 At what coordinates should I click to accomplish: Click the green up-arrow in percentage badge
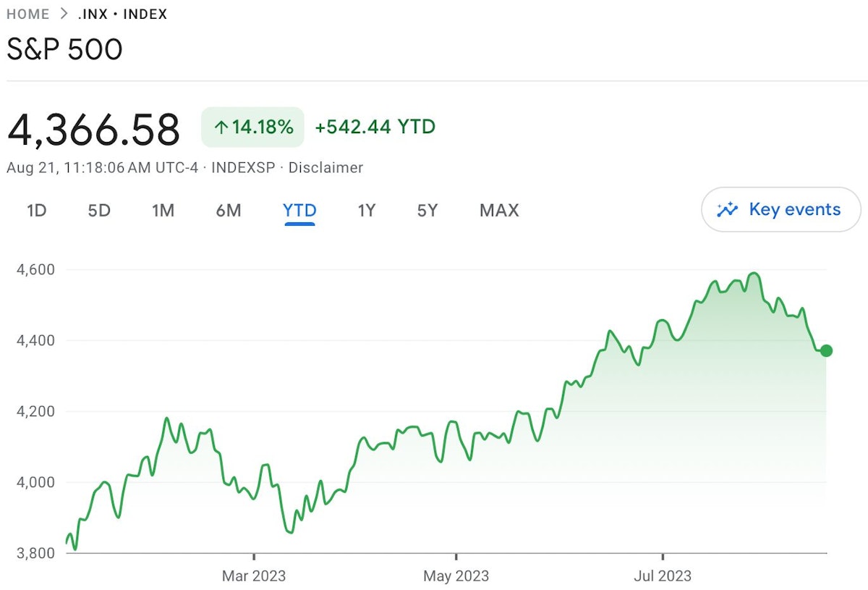pos(221,128)
